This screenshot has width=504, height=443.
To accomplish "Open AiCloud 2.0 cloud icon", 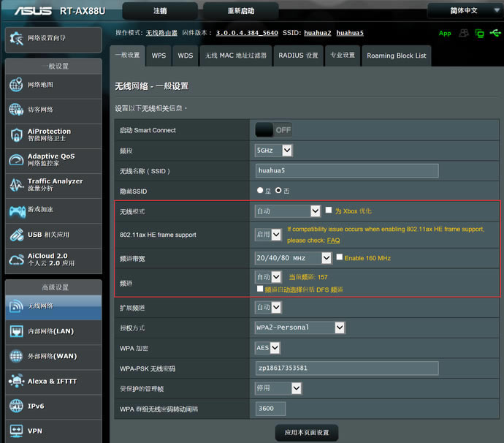I will click(x=16, y=260).
